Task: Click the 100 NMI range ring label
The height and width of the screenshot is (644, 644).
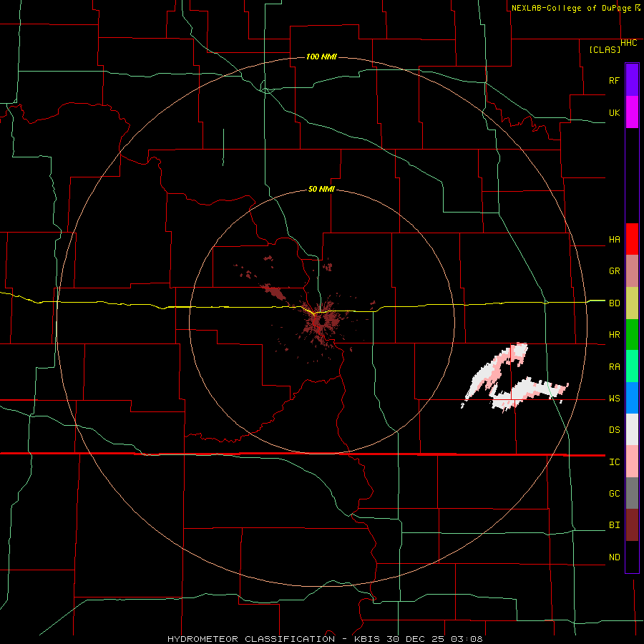Action: [321, 57]
